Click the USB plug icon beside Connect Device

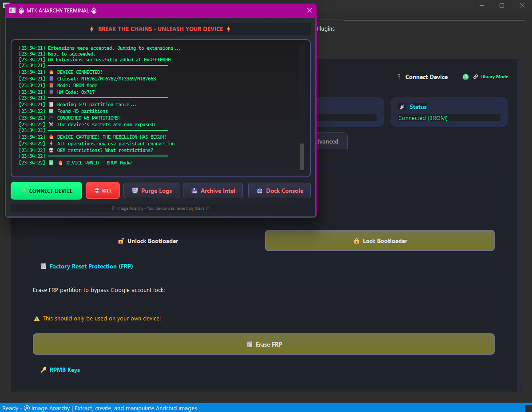(x=399, y=77)
